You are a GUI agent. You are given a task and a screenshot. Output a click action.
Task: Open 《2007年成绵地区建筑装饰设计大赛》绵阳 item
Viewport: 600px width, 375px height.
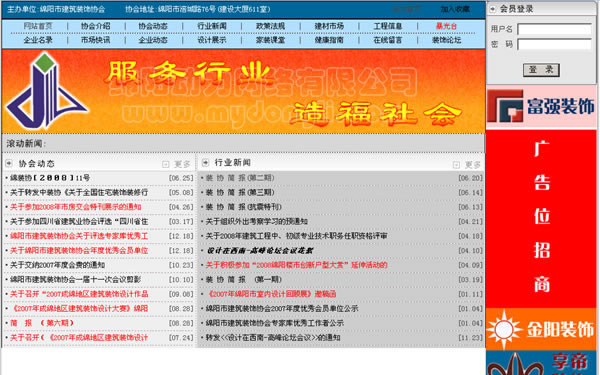(x=79, y=309)
